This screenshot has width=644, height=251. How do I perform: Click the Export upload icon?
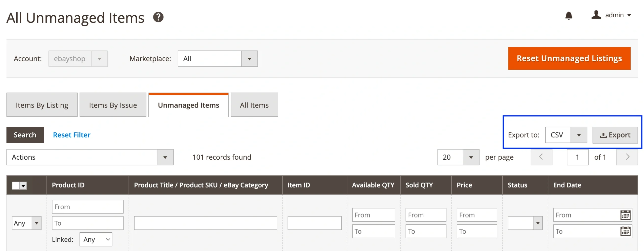click(x=603, y=135)
